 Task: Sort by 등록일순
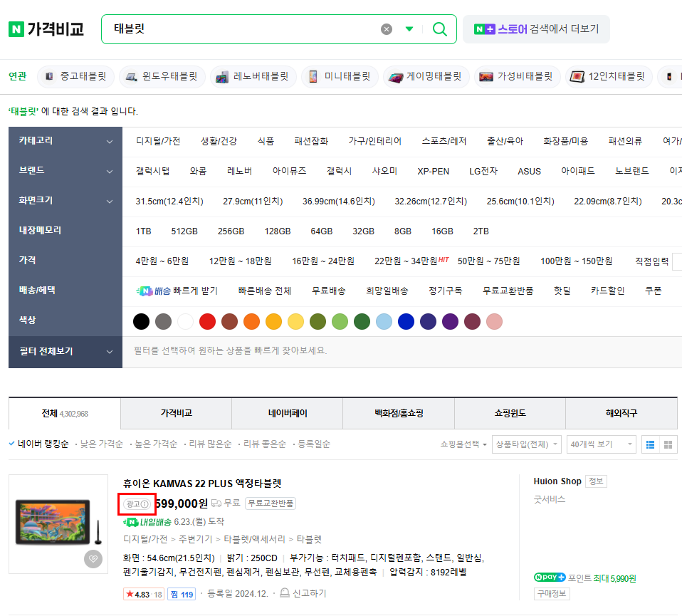(x=314, y=444)
